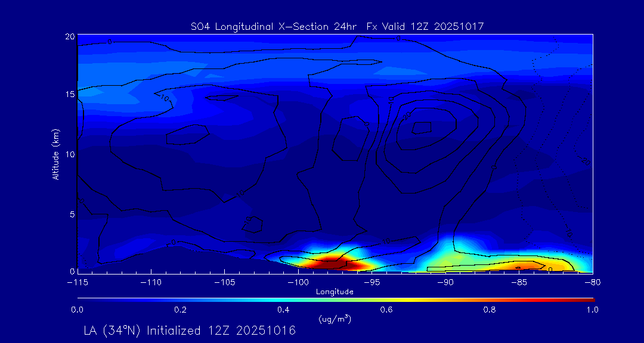Click the small closed contour near longitude -103
644x343 pixels.
pos(253,224)
